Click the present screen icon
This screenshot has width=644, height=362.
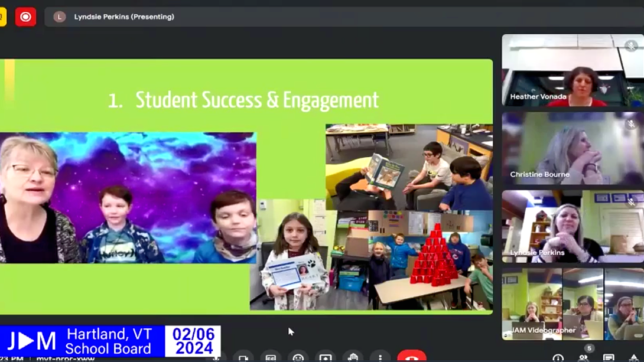pyautogui.click(x=326, y=358)
